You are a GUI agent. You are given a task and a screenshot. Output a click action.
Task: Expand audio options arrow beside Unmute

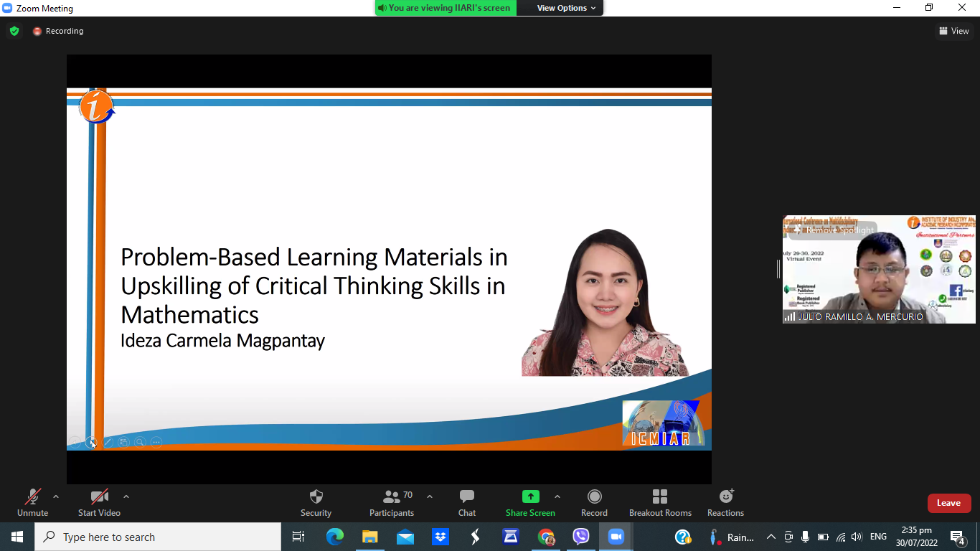[56, 496]
